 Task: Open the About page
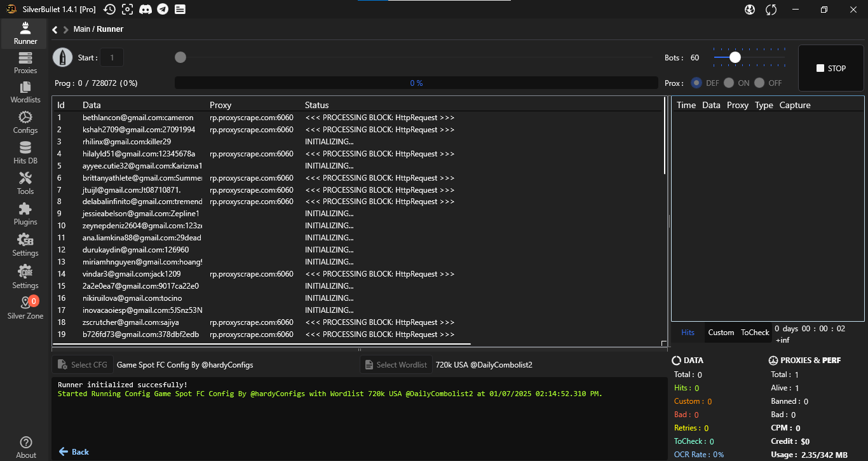[x=25, y=447]
